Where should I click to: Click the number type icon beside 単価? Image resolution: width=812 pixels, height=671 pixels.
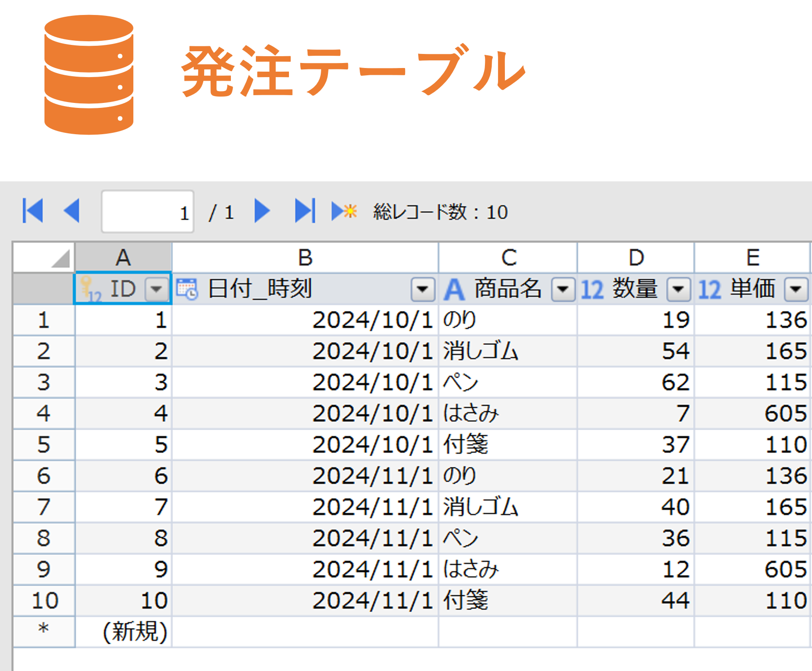coord(709,290)
